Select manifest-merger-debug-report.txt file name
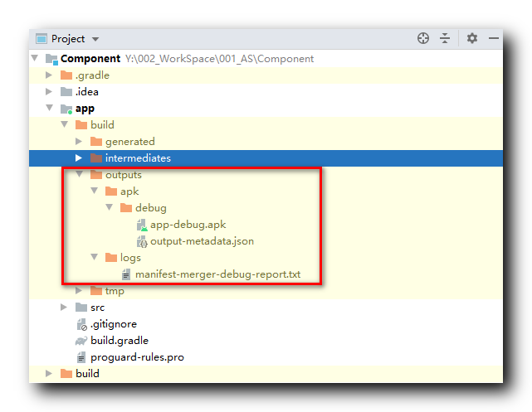The height and width of the screenshot is (412, 532). click(217, 274)
